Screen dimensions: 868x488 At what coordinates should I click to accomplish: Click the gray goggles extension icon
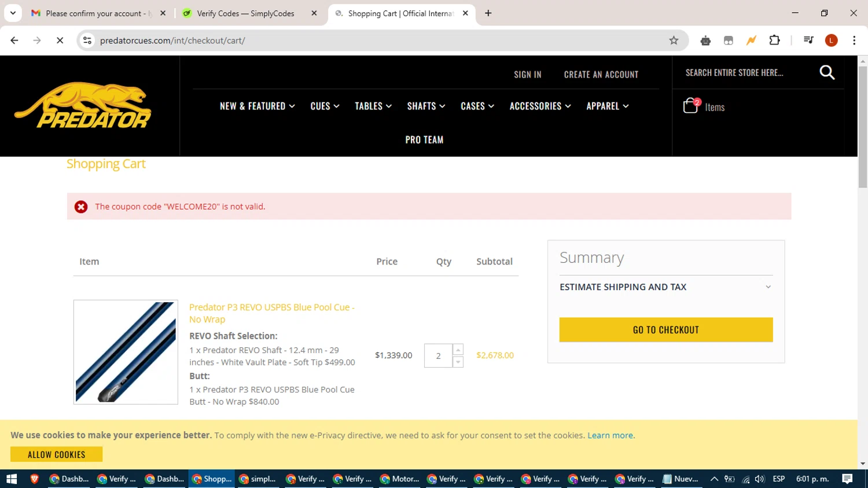729,41
